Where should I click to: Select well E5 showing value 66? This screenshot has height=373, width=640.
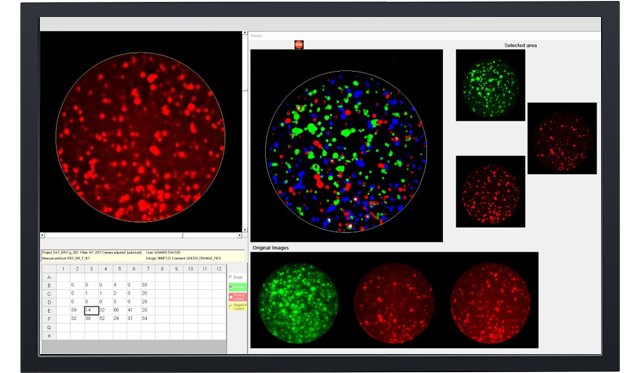[x=120, y=311]
